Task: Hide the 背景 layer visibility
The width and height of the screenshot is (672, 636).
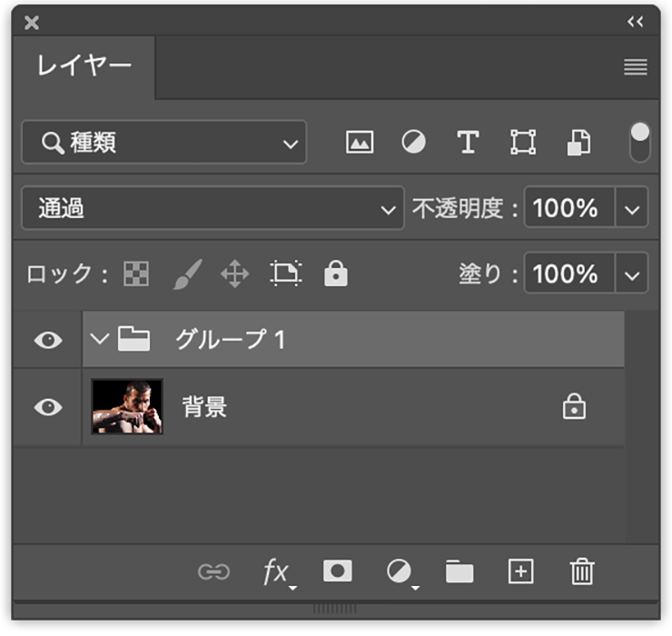Action: click(48, 407)
